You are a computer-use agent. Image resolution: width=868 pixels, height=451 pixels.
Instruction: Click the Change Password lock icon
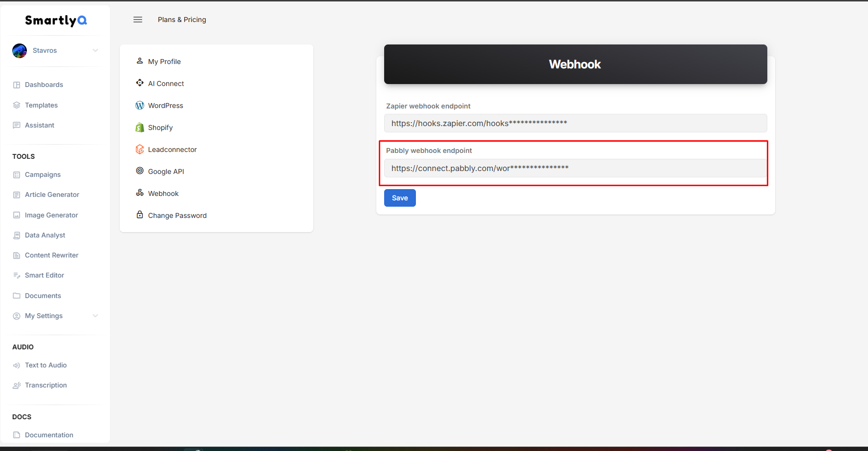click(x=140, y=215)
